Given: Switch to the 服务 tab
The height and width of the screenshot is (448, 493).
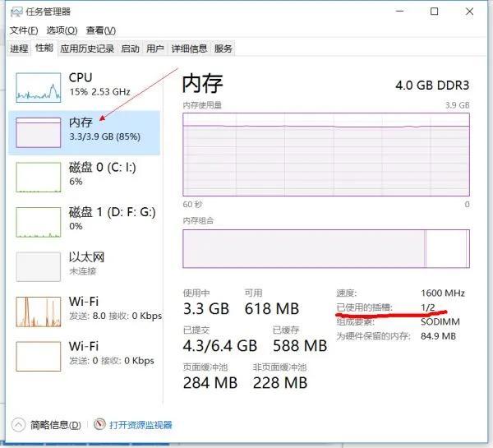Looking at the screenshot, I should tap(223, 48).
